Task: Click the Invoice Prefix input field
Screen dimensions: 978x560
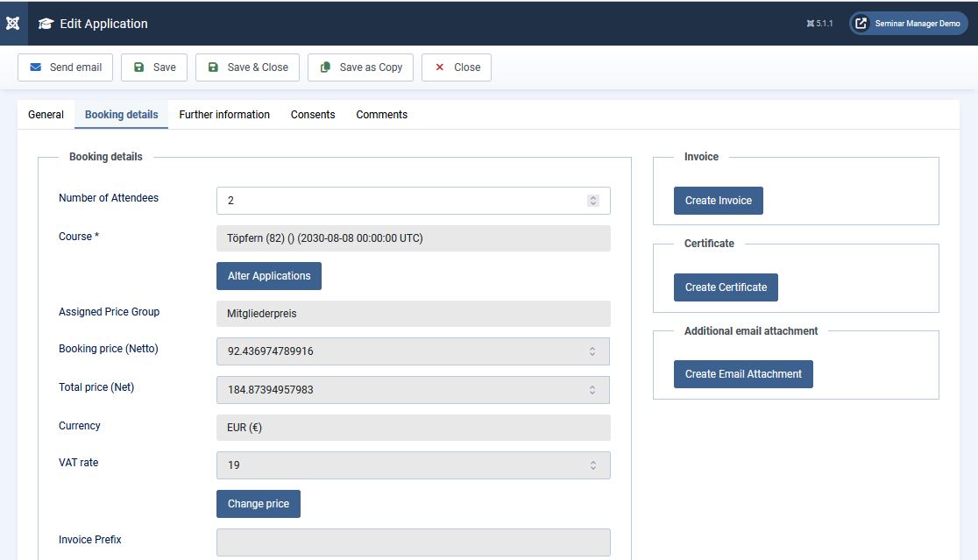Action: coord(414,542)
